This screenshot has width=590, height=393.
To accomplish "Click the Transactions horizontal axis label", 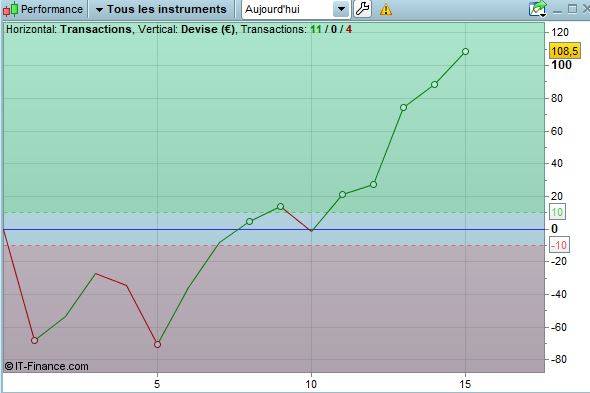I will 96,29.
